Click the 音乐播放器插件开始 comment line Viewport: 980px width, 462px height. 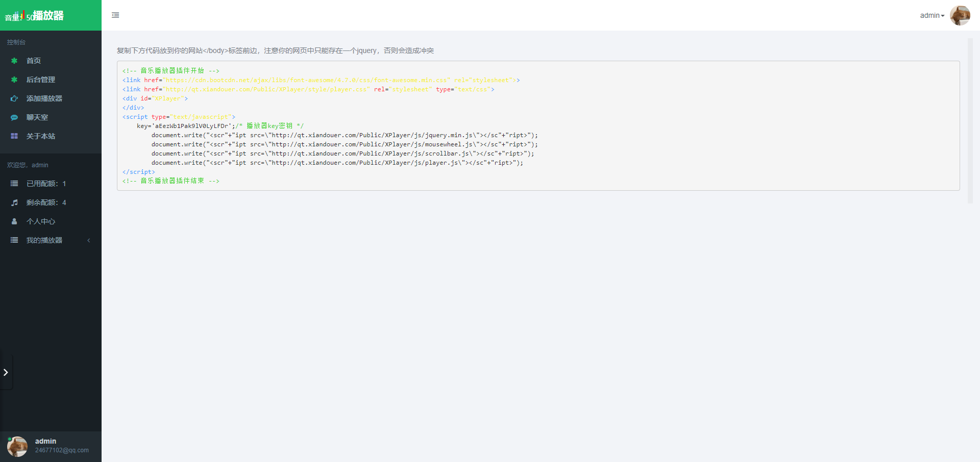pos(171,71)
